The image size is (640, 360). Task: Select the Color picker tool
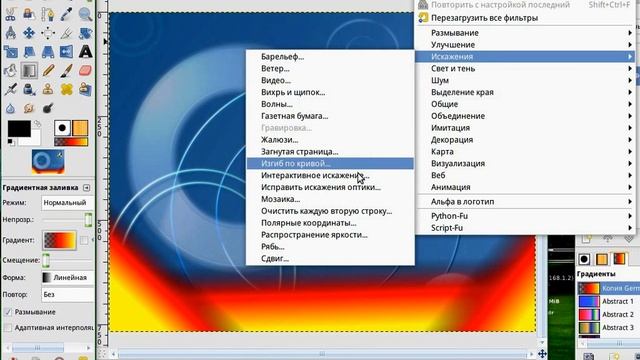tap(67, 14)
